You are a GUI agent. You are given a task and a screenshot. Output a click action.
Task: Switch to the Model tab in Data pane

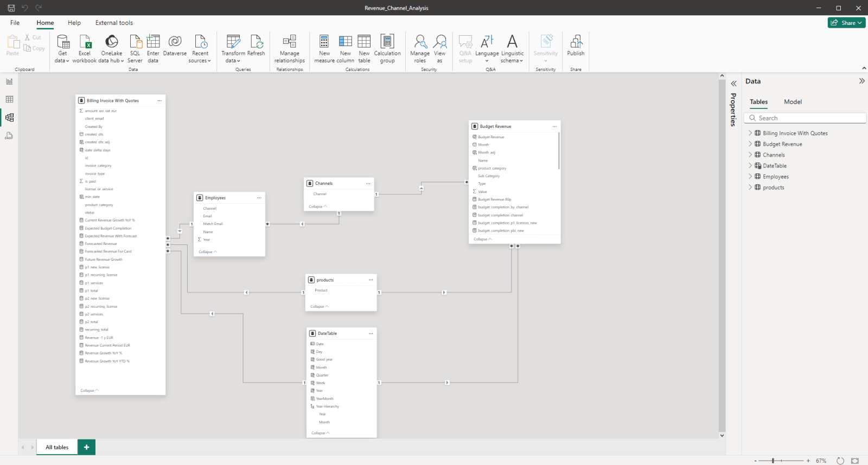pos(793,102)
